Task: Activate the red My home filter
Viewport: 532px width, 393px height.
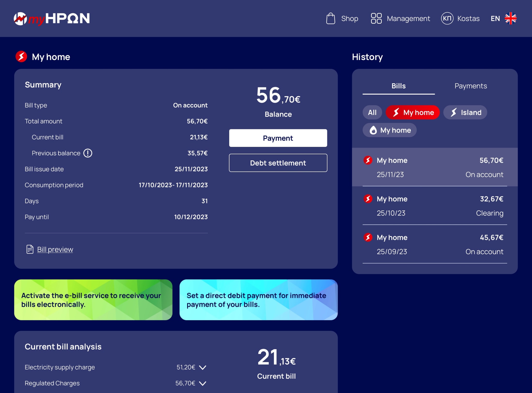Action: coord(412,112)
